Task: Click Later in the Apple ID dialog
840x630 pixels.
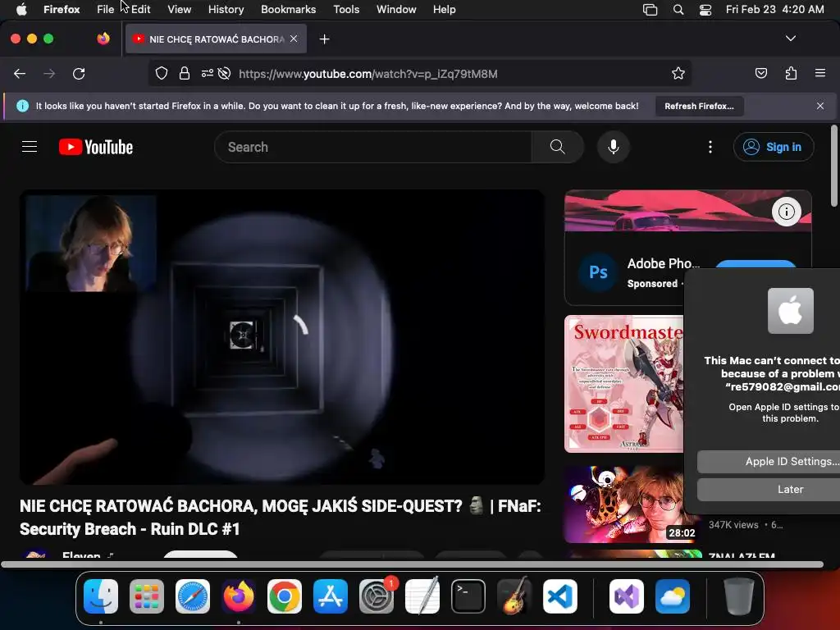Action: (769, 490)
